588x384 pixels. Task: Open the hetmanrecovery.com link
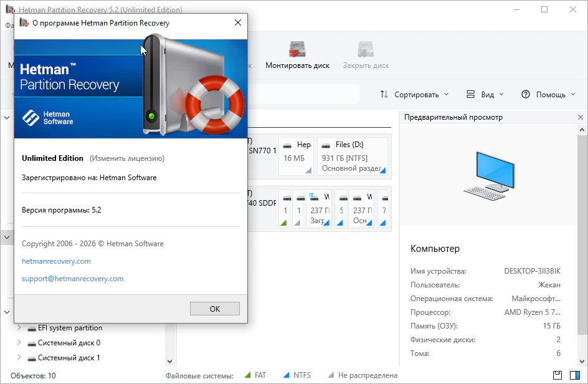click(x=56, y=261)
